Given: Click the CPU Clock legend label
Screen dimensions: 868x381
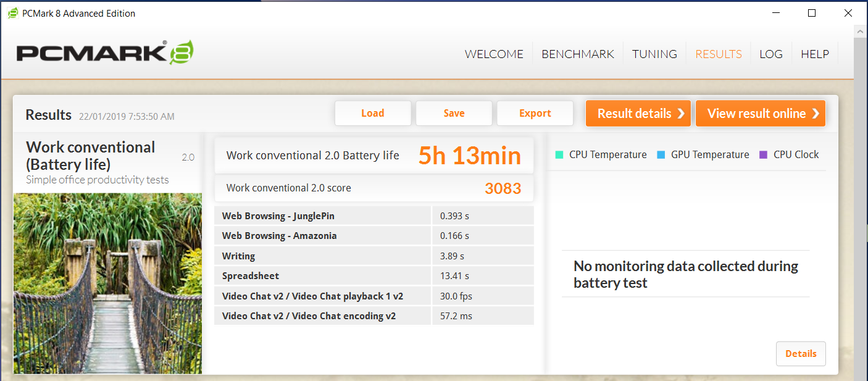Looking at the screenshot, I should [796, 154].
